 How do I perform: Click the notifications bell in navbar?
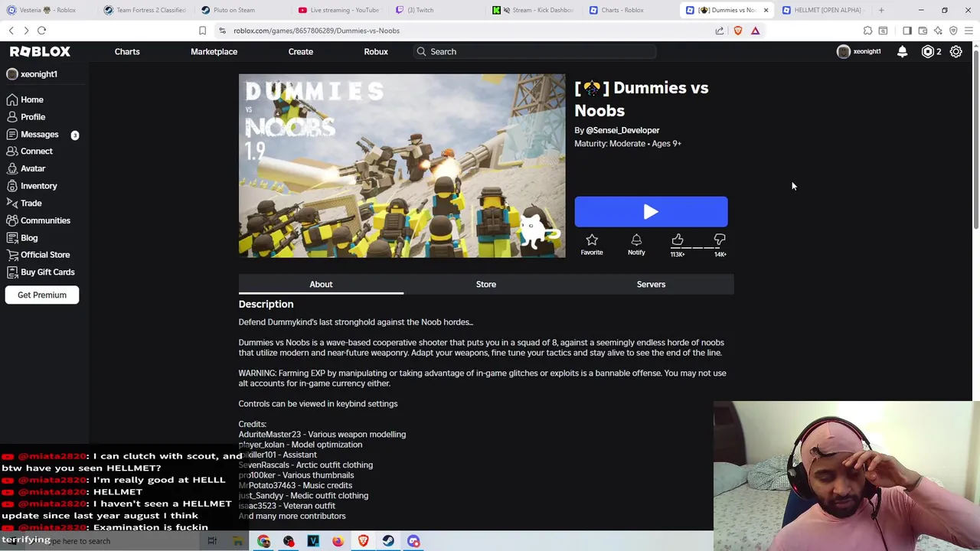click(902, 51)
